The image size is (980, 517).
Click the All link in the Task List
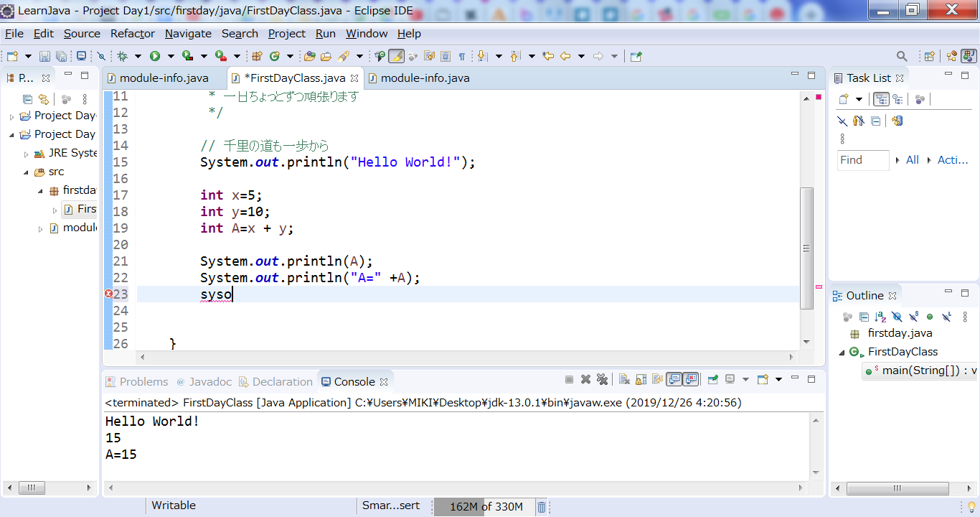click(912, 160)
